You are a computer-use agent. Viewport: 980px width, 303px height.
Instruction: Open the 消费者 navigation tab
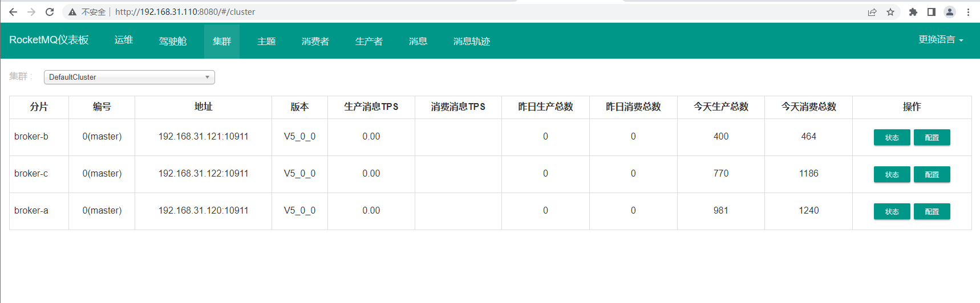point(315,41)
